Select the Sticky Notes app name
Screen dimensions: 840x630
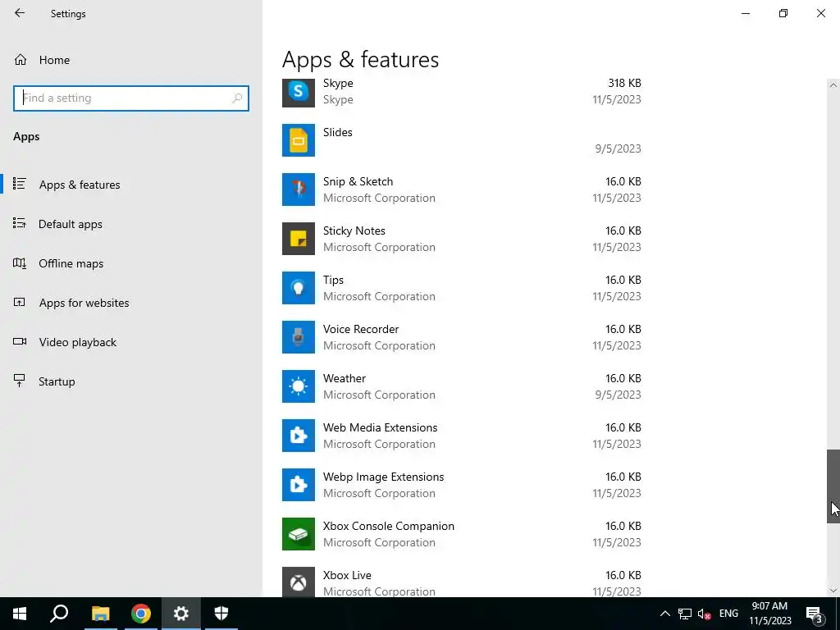[354, 231]
